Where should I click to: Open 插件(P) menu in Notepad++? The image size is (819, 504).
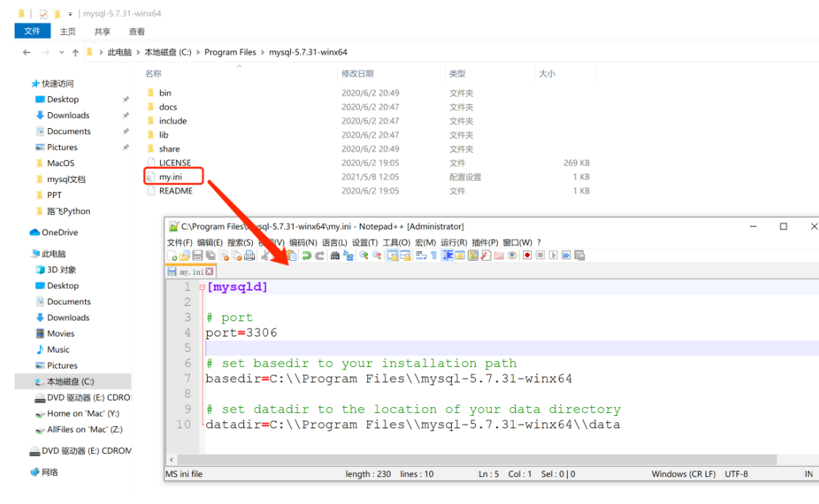pyautogui.click(x=485, y=243)
